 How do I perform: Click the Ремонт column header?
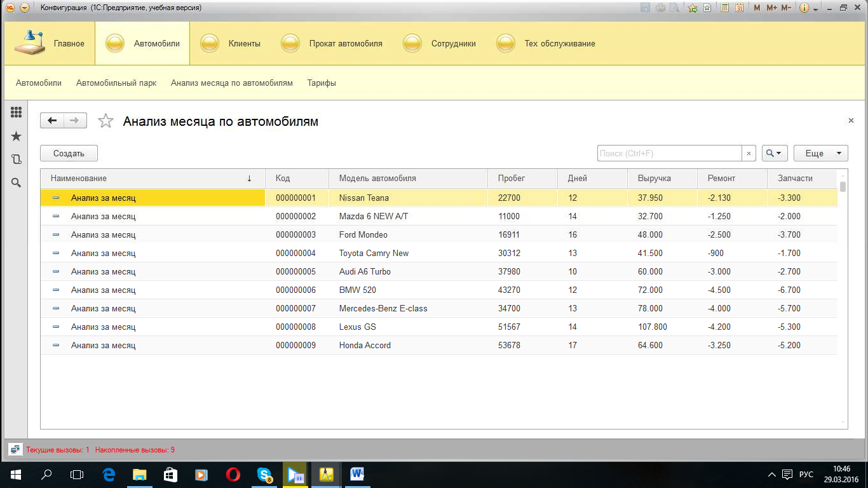pyautogui.click(x=732, y=178)
